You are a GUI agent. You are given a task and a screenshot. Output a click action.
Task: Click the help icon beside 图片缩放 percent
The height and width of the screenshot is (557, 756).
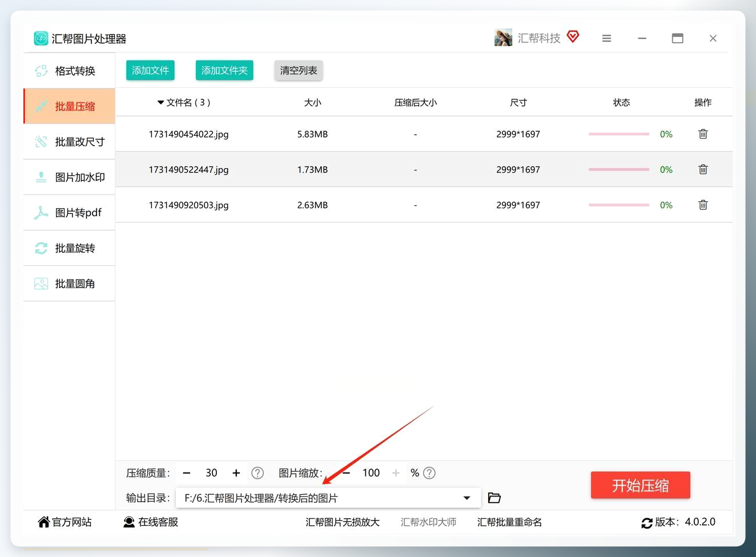click(429, 473)
